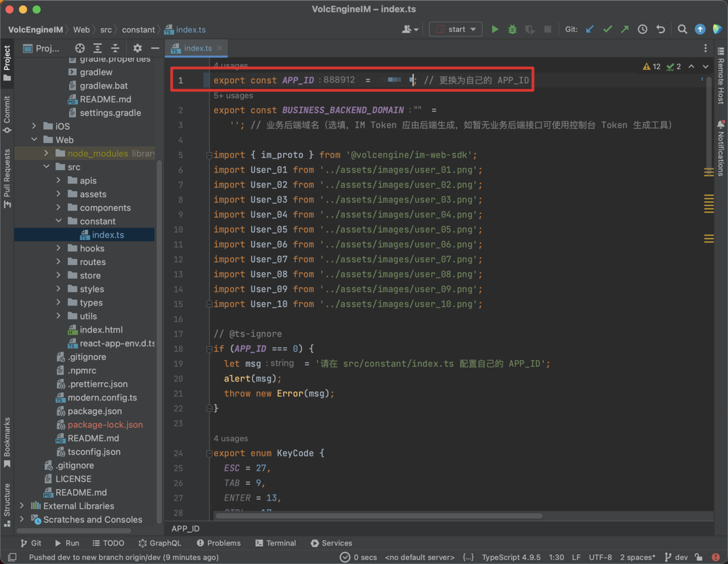Run the start configuration with green play icon
Screen dimensions: 728x564
point(495,30)
